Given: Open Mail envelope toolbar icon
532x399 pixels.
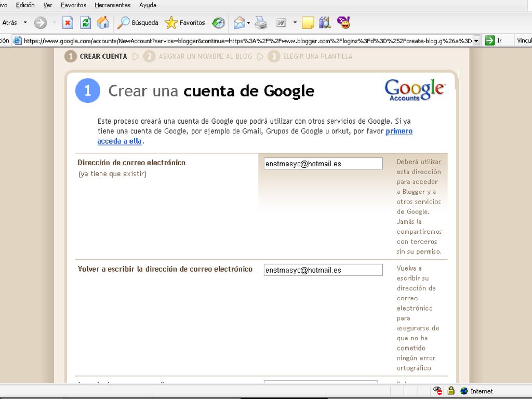Looking at the screenshot, I should click(239, 23).
